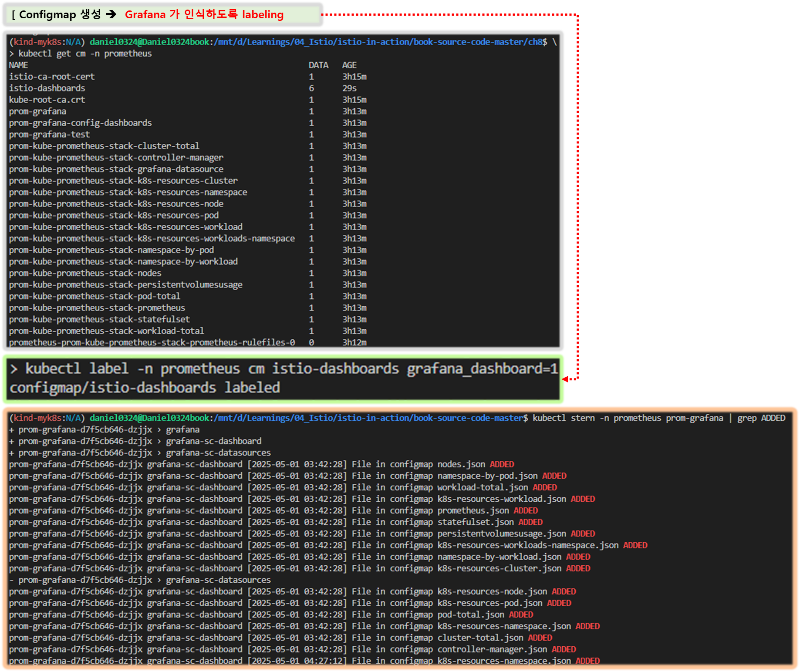The height and width of the screenshot is (672, 800).
Task: Click the nodes.json ADDED log line
Action: pos(261,464)
